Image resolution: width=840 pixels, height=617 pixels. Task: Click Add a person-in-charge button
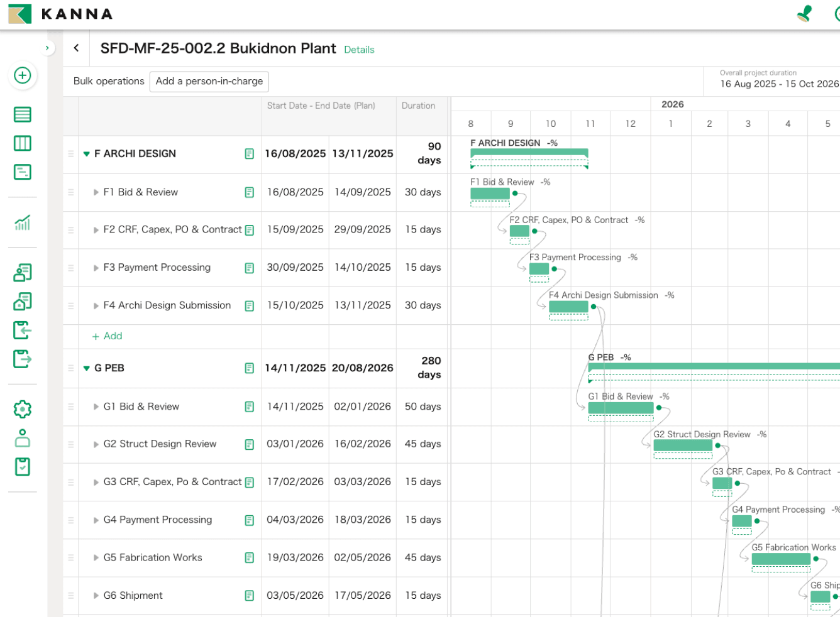[x=209, y=82]
